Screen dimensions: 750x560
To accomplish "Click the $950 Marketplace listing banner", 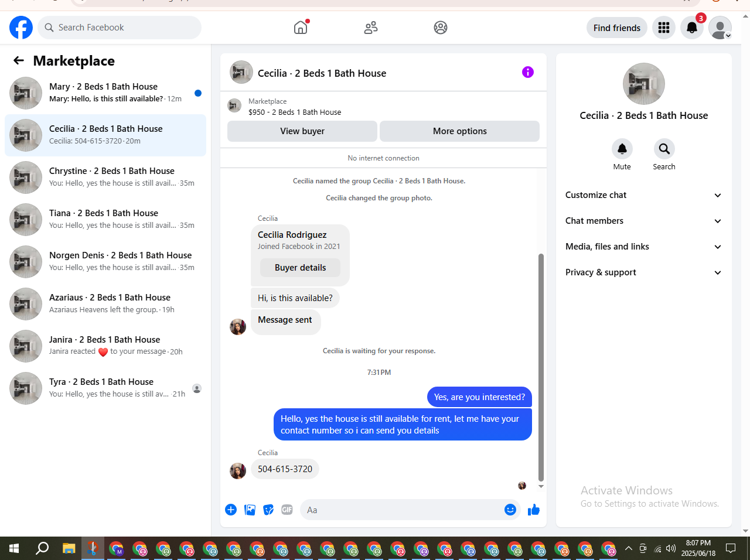I will click(383, 107).
